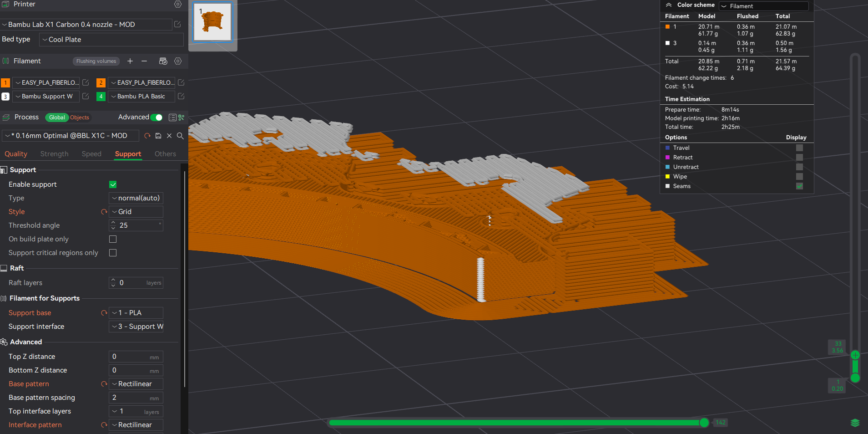Viewport: 868px width, 434px height.
Task: Reset process preset changes icon
Action: pyautogui.click(x=147, y=136)
